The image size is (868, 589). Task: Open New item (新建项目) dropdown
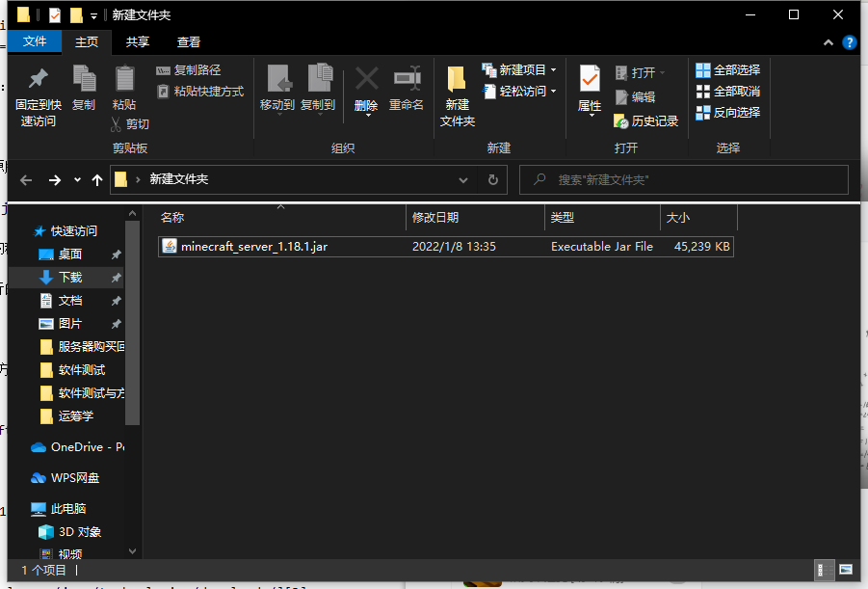click(x=518, y=69)
